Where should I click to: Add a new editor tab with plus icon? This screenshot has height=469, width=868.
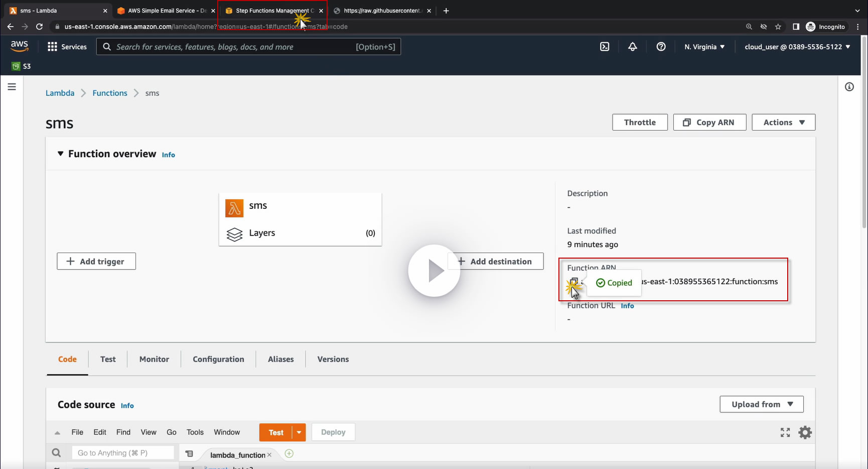point(289,453)
